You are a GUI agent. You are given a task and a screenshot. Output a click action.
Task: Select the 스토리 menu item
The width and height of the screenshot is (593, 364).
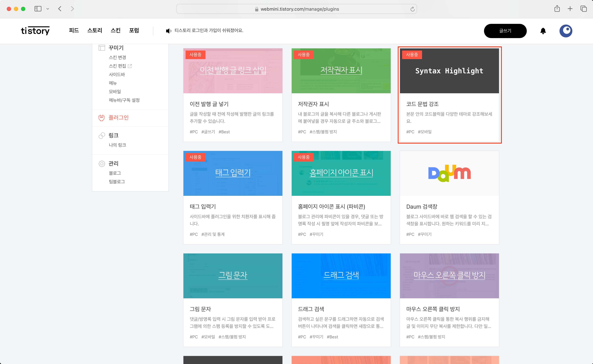click(95, 30)
